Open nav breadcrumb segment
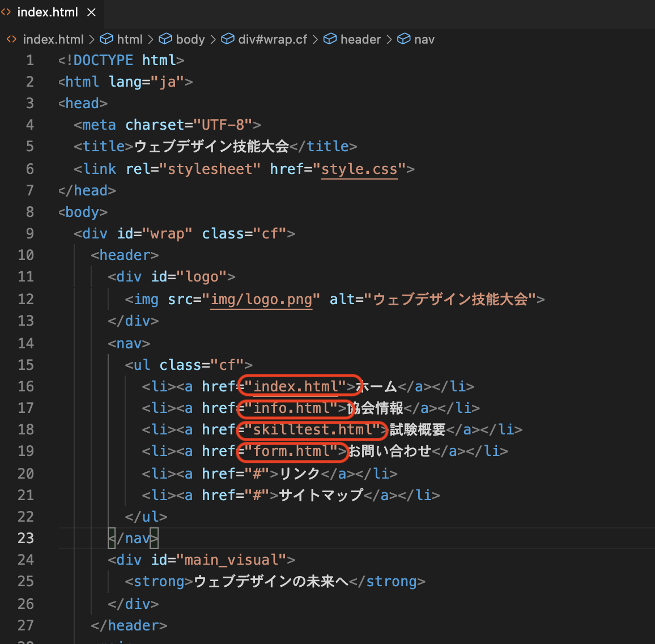The height and width of the screenshot is (644, 655). point(424,39)
